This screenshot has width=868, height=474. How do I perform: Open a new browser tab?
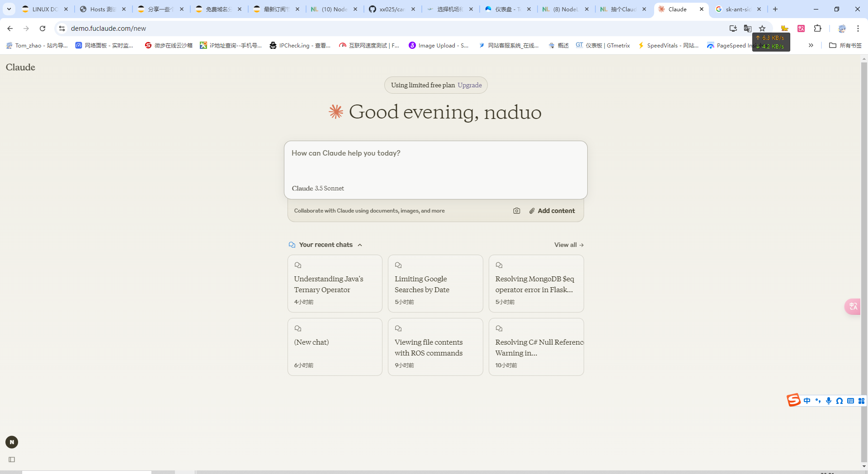point(775,9)
